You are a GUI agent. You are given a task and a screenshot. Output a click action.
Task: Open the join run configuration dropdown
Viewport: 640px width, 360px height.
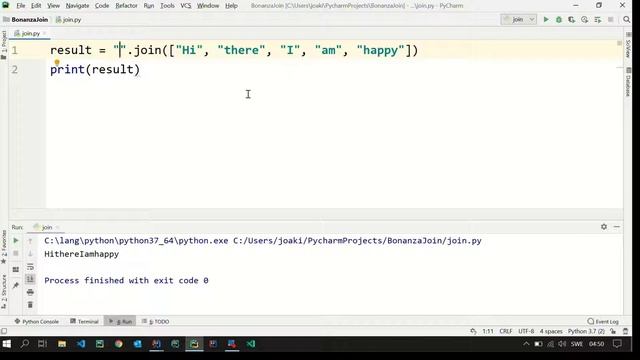[x=519, y=19]
